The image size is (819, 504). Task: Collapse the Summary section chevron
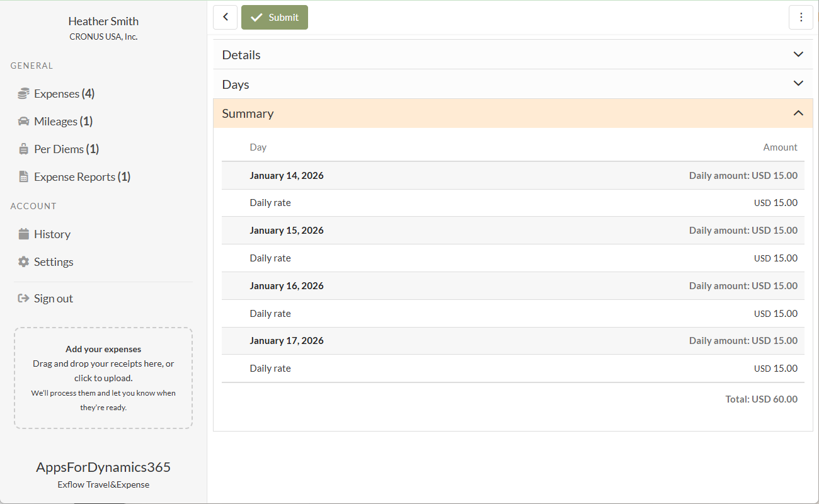coord(798,113)
